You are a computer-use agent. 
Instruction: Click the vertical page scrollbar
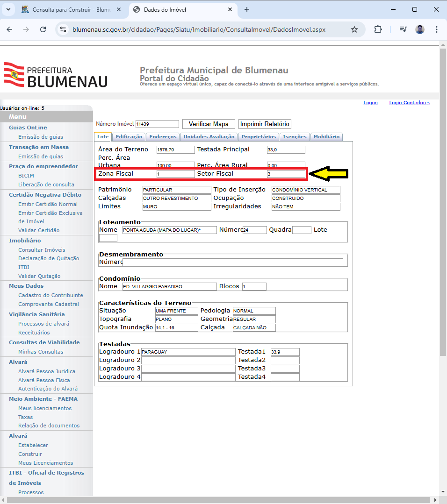[x=443, y=234]
